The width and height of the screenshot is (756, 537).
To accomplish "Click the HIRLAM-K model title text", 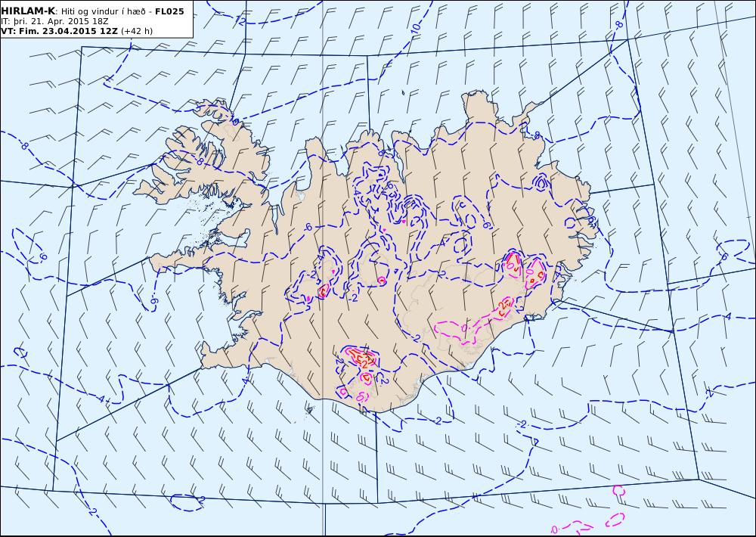I will pos(28,11).
